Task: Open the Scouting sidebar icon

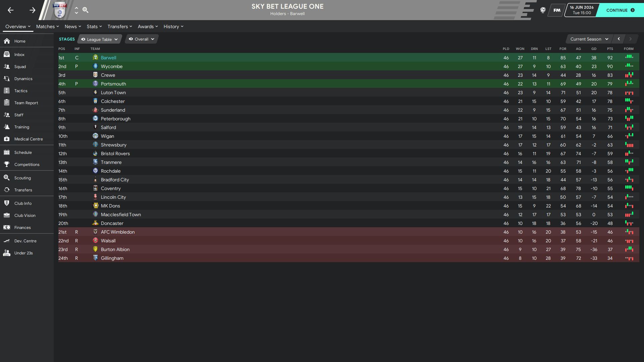Action: pyautogui.click(x=7, y=178)
